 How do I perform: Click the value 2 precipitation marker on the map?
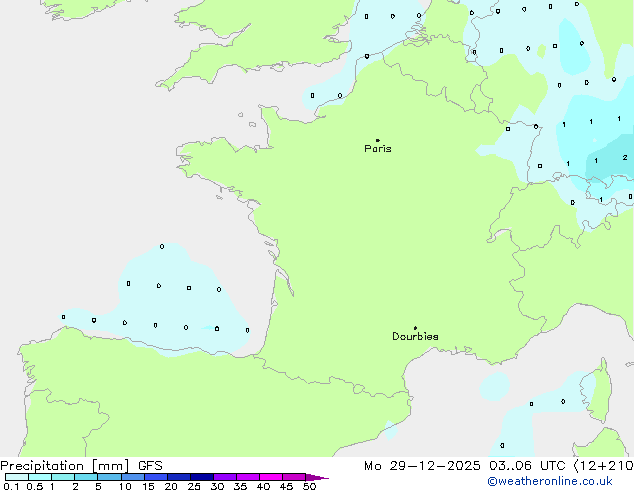[625, 157]
